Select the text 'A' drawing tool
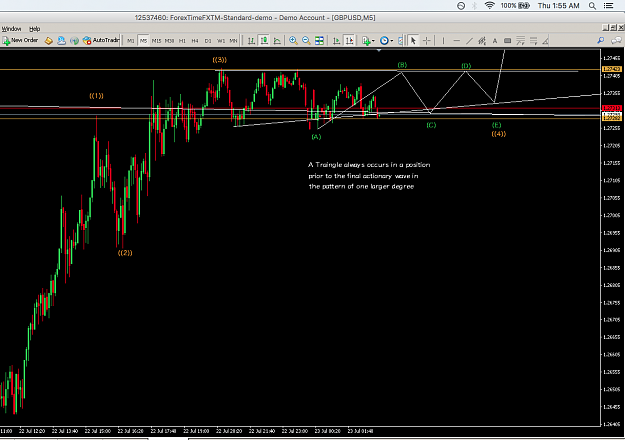The image size is (625, 440). [x=495, y=41]
